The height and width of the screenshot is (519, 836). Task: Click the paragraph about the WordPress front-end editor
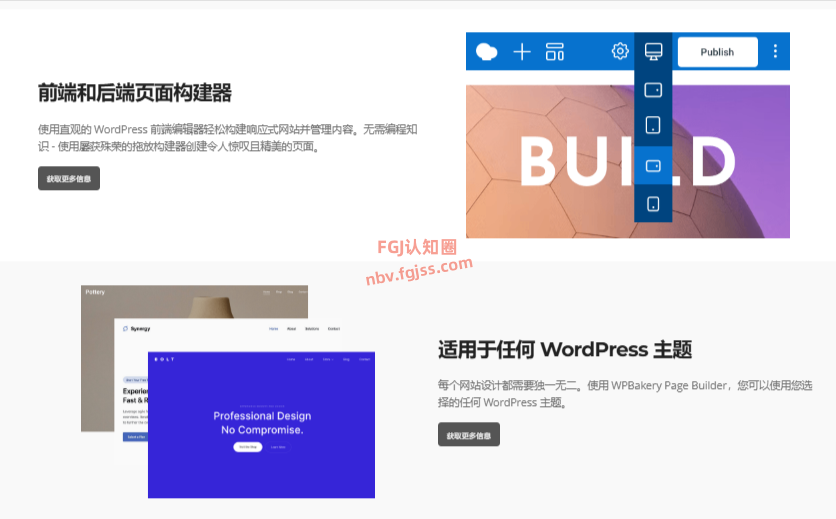pos(228,138)
